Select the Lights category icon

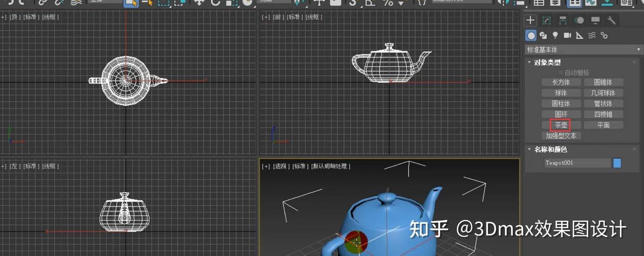coord(555,35)
